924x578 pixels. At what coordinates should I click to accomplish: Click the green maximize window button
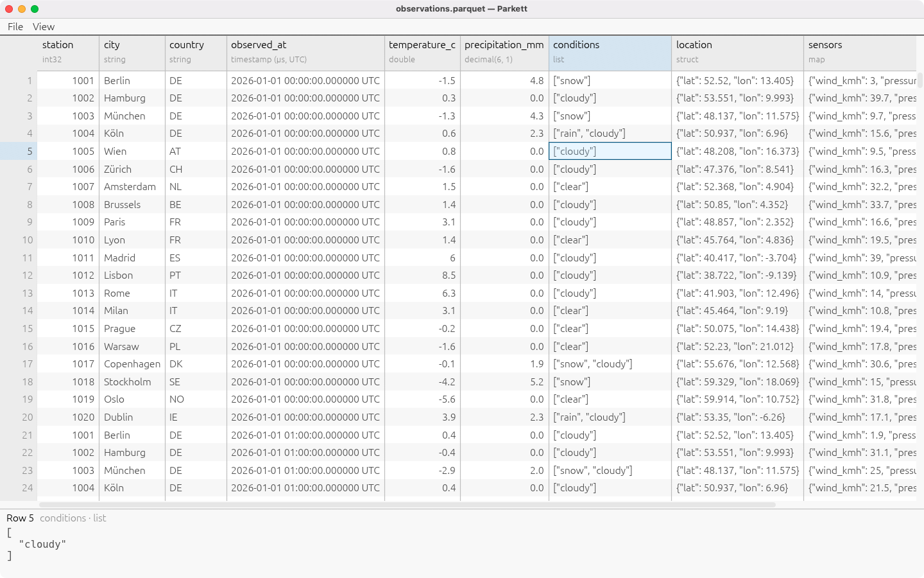point(35,9)
